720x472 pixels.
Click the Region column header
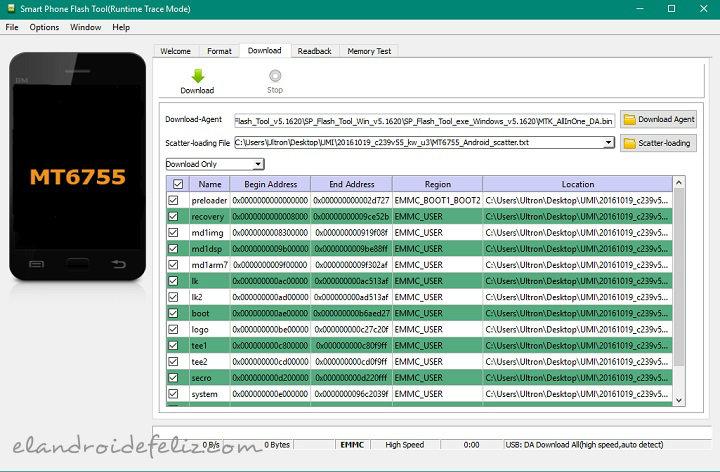(x=438, y=184)
